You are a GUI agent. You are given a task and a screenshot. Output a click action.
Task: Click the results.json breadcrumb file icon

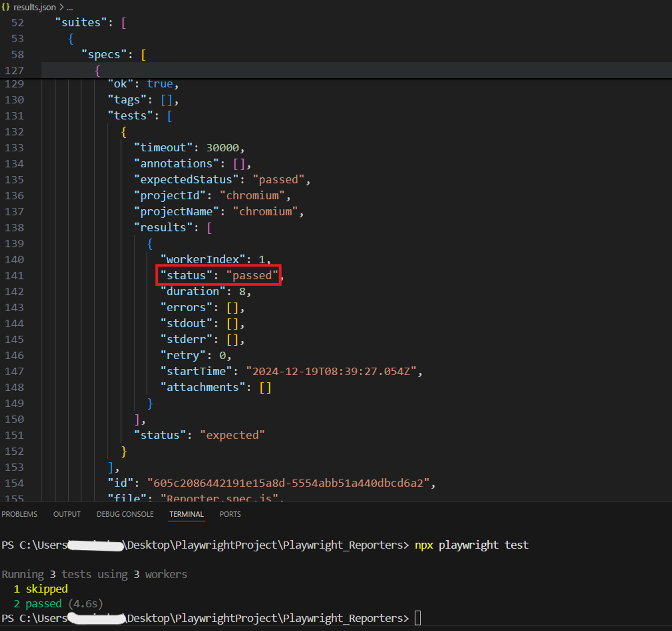(6, 7)
